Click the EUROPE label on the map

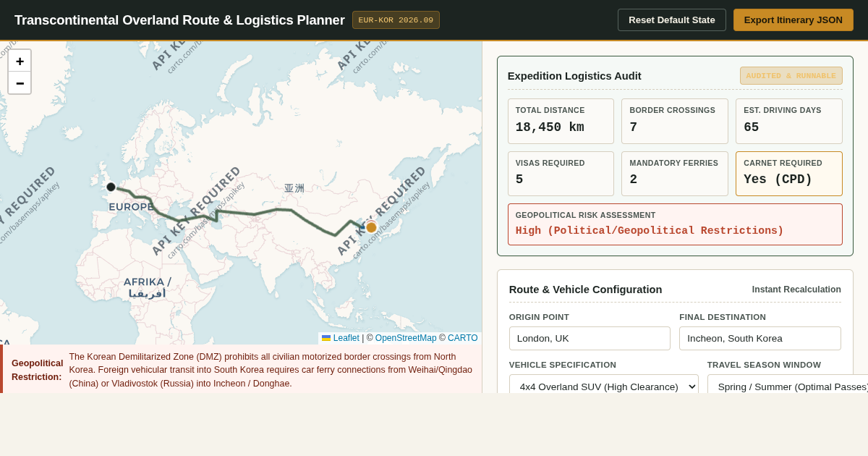pyautogui.click(x=132, y=207)
